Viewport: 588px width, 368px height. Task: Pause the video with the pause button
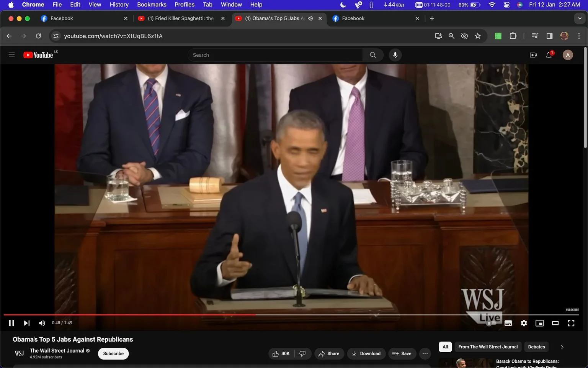pyautogui.click(x=11, y=323)
